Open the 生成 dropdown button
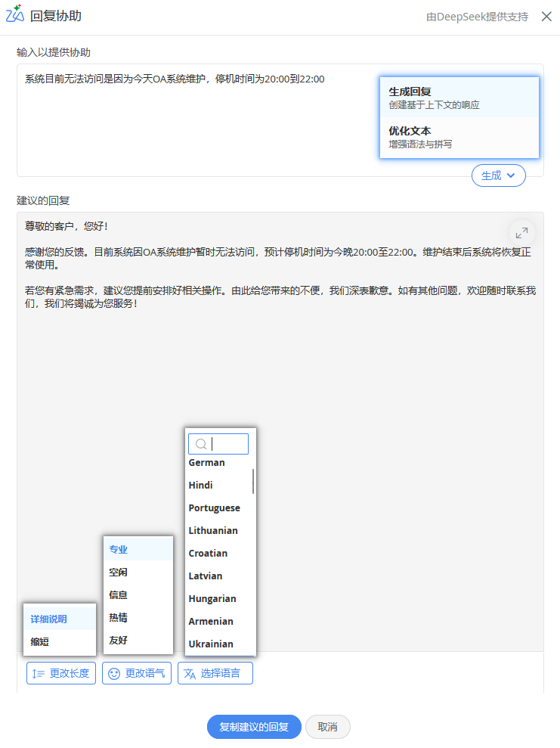560x748 pixels. click(498, 175)
